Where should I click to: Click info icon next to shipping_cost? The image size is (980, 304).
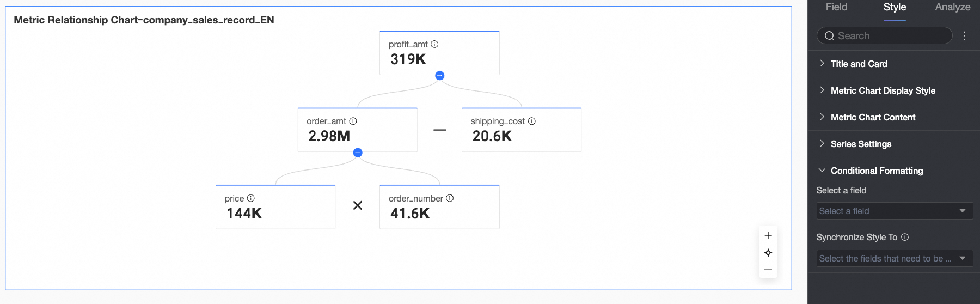532,121
